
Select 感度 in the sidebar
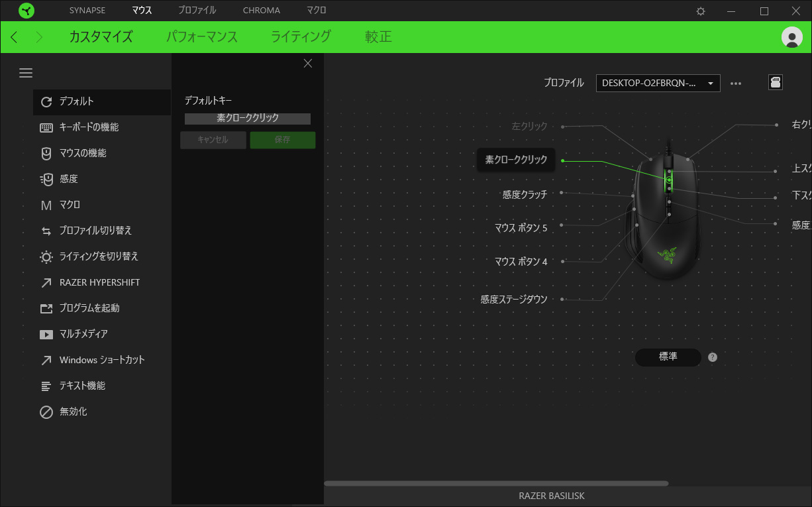[x=102, y=179]
